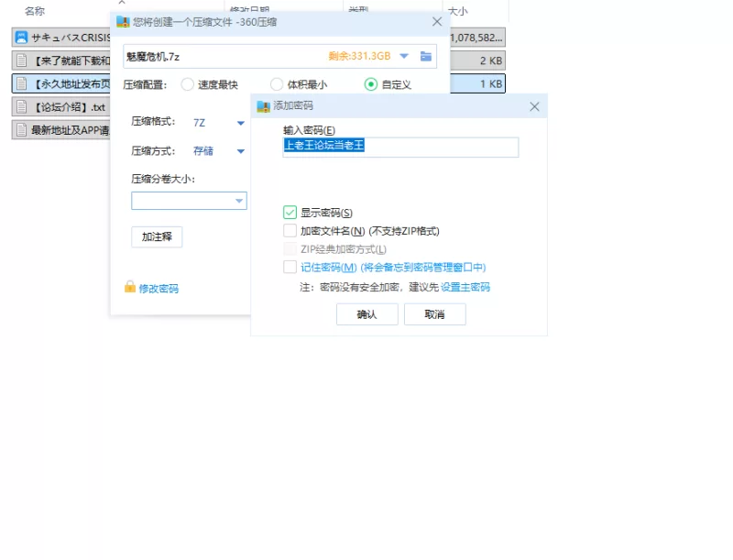Screen dimensions: 733x560
Task: Close the 360压缩 create archive window
Action: (437, 21)
